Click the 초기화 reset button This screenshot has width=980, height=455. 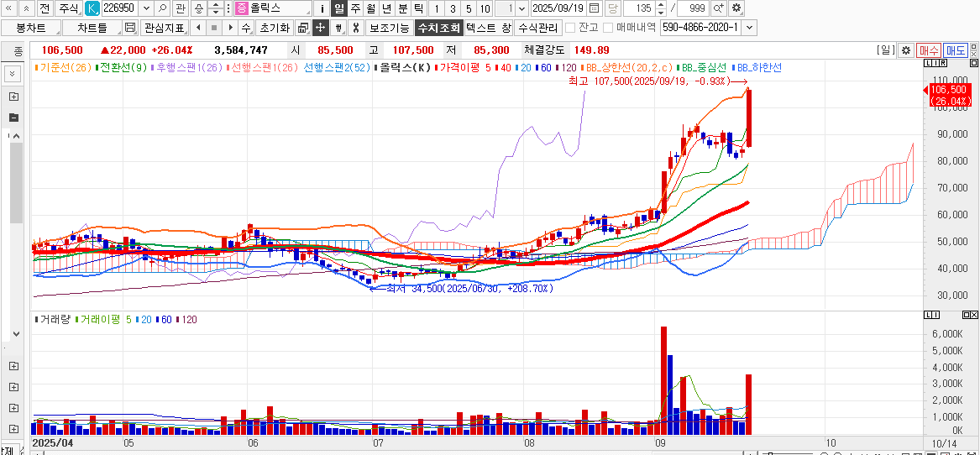coord(274,28)
